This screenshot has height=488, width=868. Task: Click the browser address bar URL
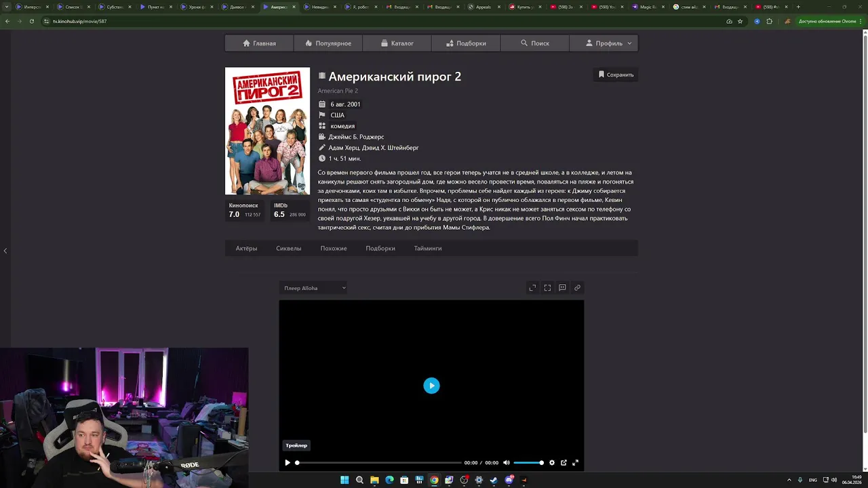(x=80, y=21)
